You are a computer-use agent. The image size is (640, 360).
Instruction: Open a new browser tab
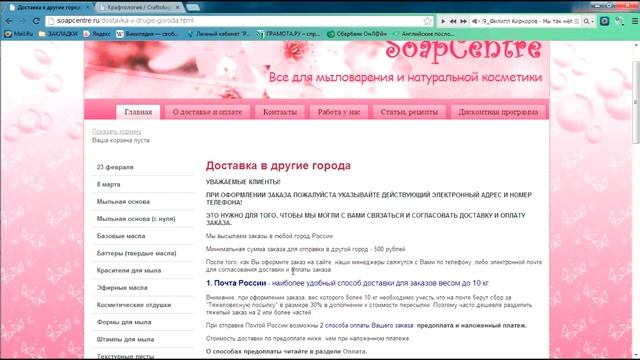coord(193,7)
